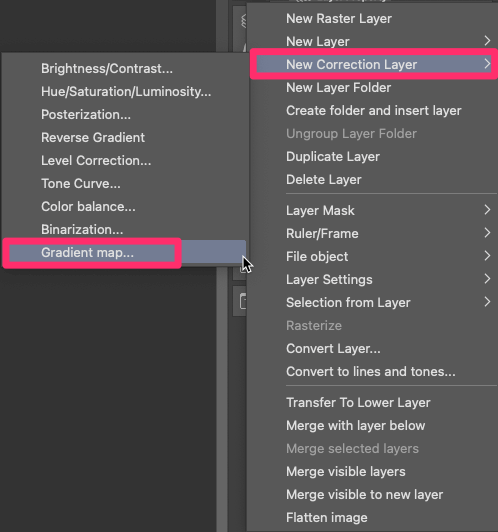Open Hue/Saturation/Luminosity correction option

[x=126, y=92]
